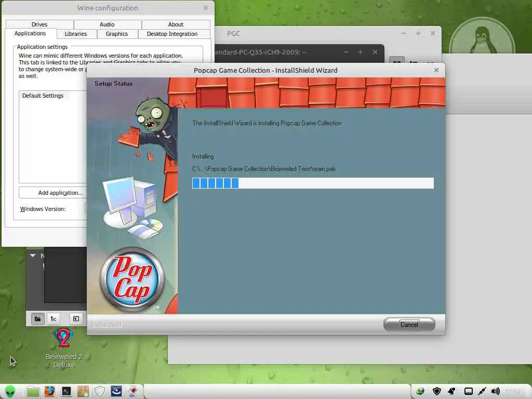This screenshot has height=399, width=532.
Task: Select the icon view button in PGC window
Action: (397, 60)
